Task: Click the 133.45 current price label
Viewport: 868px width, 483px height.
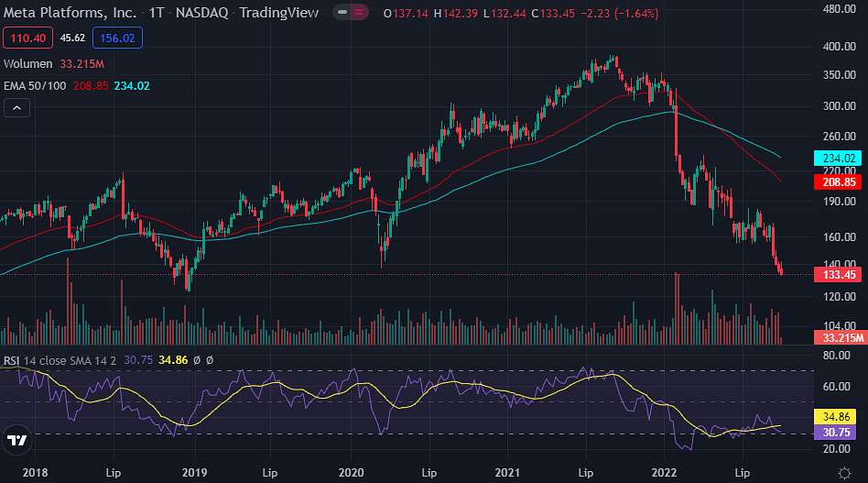Action: tap(838, 275)
